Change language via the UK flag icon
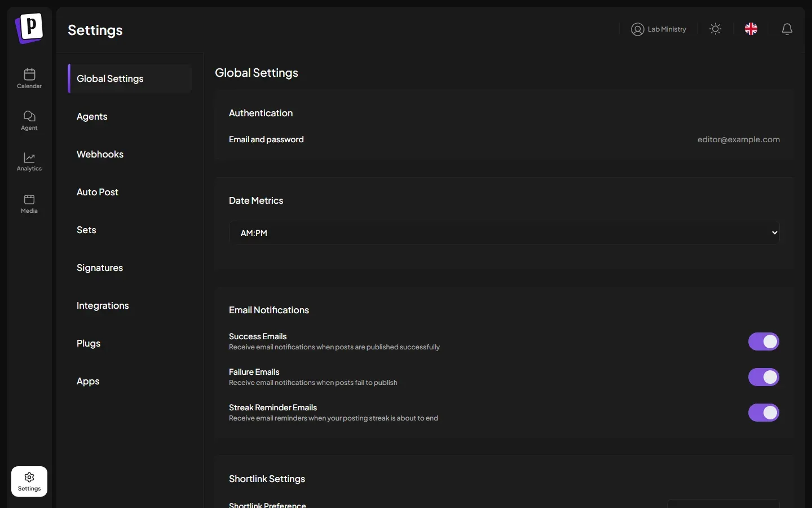 click(751, 29)
